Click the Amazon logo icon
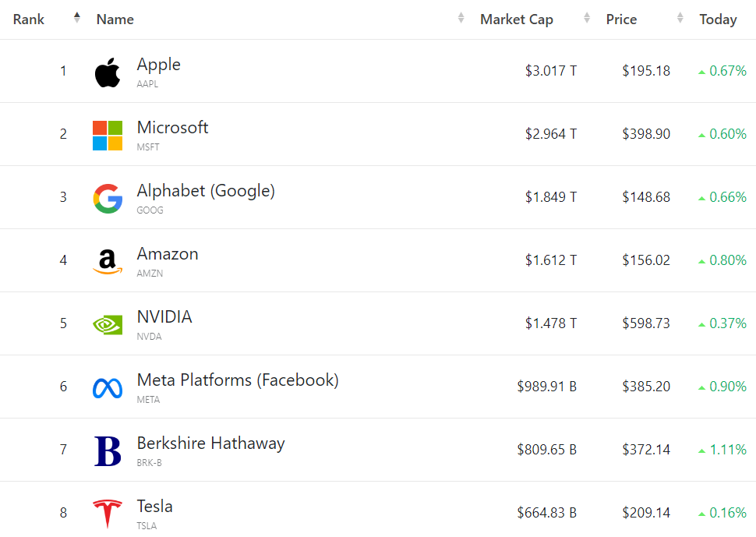 pyautogui.click(x=108, y=262)
